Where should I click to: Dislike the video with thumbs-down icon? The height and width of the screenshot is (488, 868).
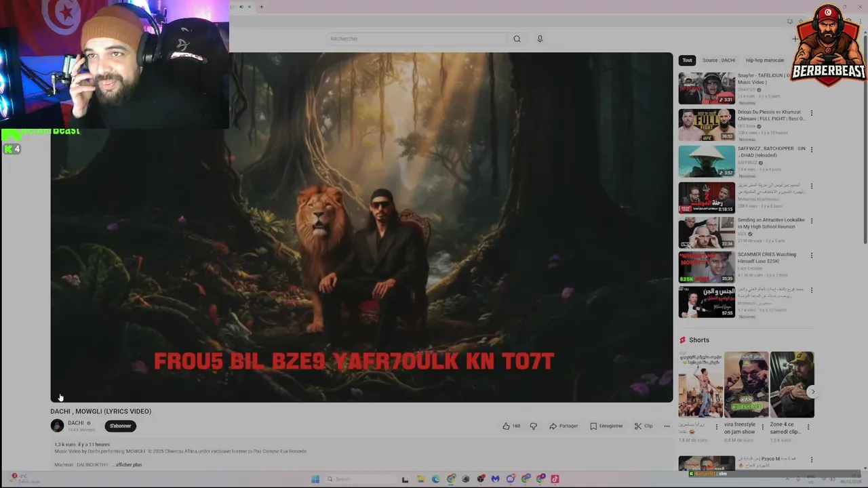[x=533, y=426]
